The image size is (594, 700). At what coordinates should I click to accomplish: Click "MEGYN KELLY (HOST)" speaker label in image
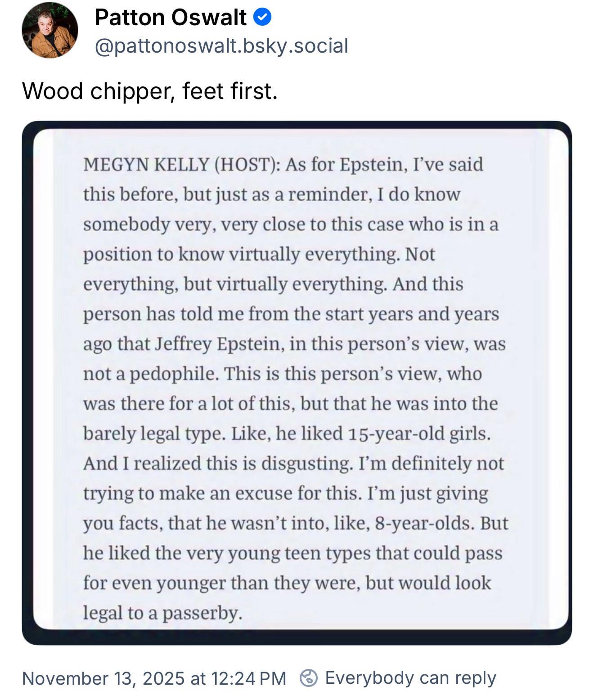pos(182,165)
